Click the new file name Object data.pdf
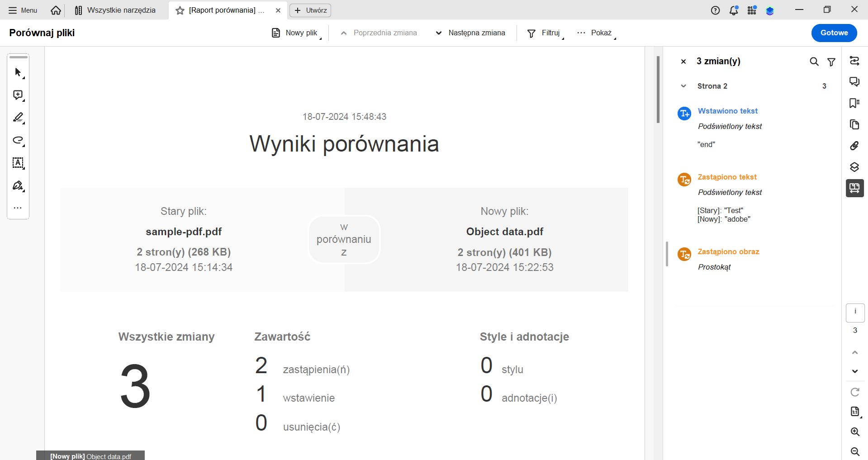 [505, 232]
